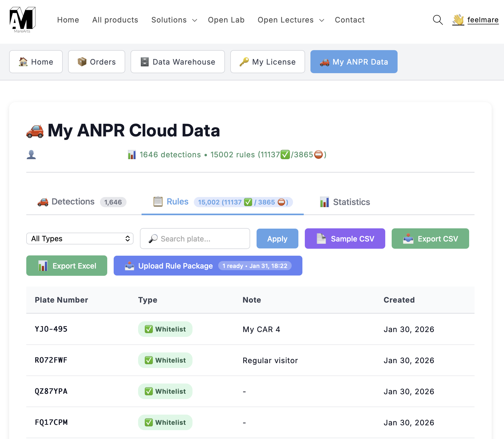Switch to the Statistics tab
Screen dimensions: 504x439
click(x=345, y=202)
